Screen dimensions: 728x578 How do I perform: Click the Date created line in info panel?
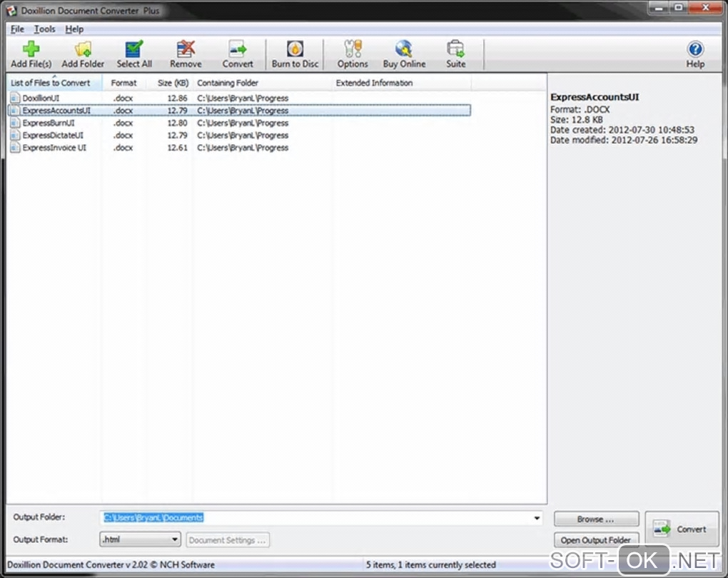point(622,130)
